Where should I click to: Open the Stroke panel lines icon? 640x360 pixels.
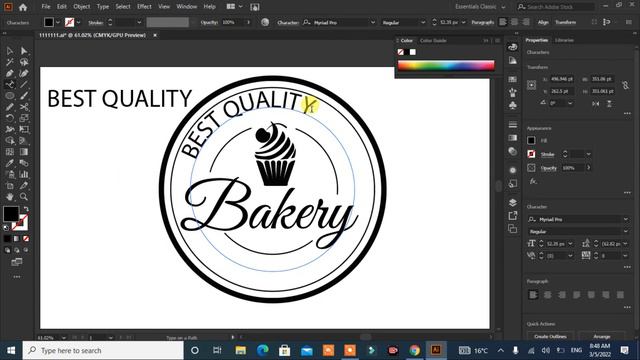pos(513,124)
